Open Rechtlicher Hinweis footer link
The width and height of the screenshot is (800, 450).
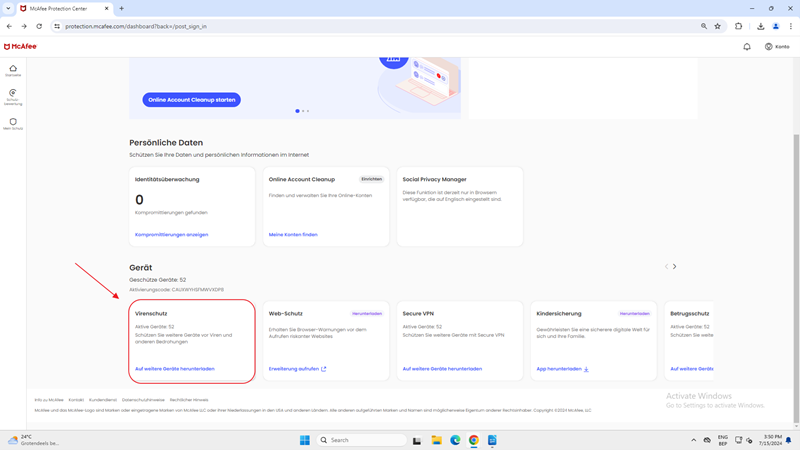(189, 400)
